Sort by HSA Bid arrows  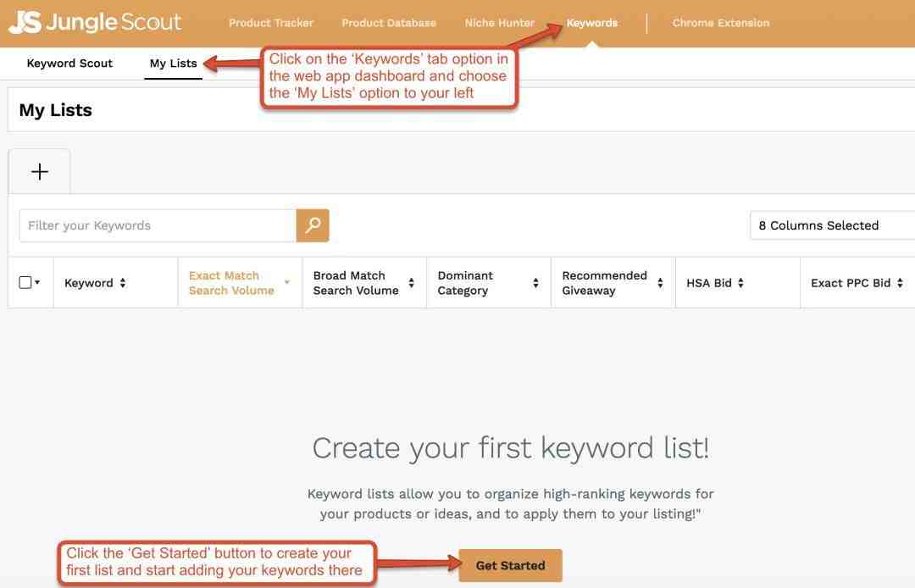click(x=740, y=283)
